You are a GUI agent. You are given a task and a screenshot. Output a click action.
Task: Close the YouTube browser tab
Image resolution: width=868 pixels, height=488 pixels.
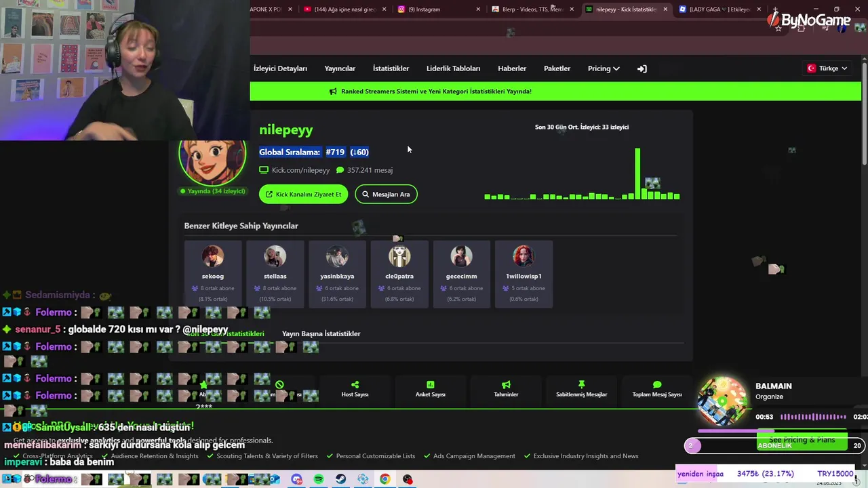point(384,9)
